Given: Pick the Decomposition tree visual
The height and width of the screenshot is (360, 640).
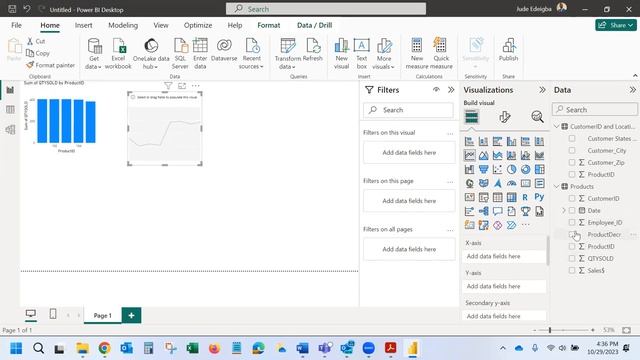Looking at the screenshot, I should point(483,211).
